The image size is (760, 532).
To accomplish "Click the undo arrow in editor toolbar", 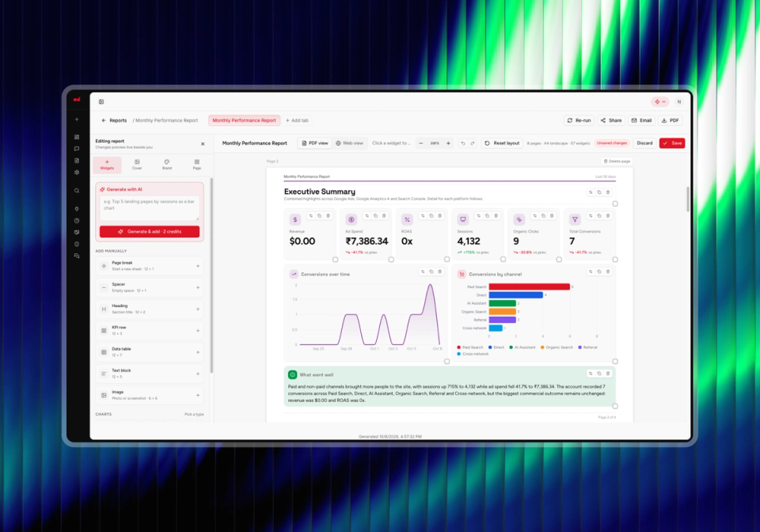I will click(463, 143).
